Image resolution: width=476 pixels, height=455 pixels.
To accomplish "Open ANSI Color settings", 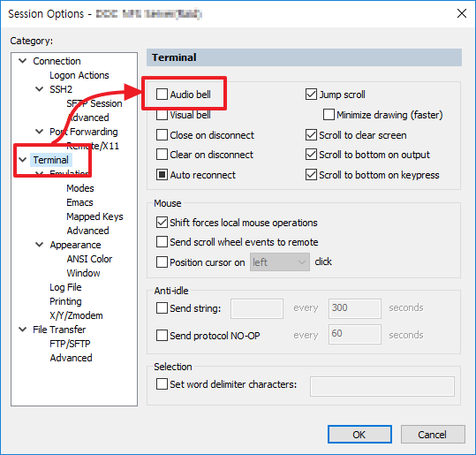I will click(x=89, y=259).
